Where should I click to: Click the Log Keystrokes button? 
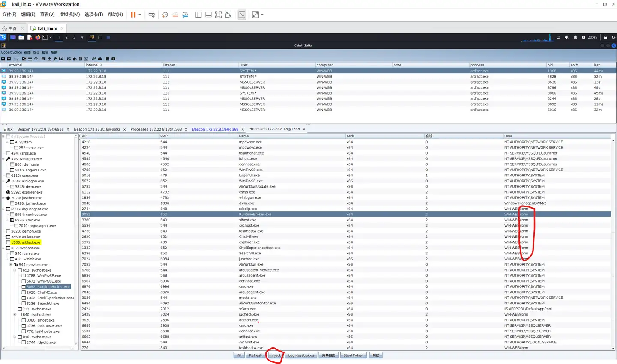coord(301,355)
